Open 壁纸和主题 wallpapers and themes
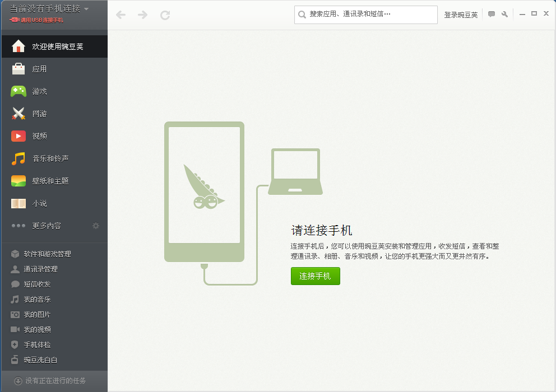 54,181
